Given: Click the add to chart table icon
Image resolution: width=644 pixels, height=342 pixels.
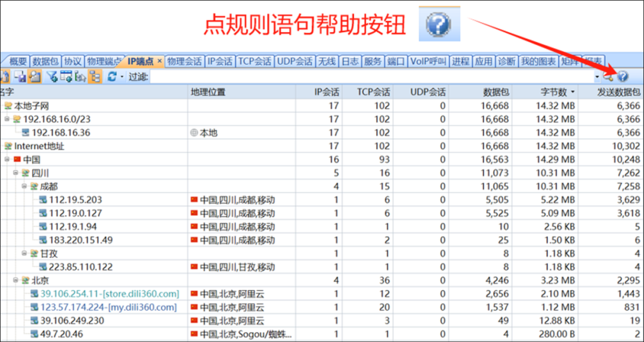Looking at the screenshot, I should [66, 76].
